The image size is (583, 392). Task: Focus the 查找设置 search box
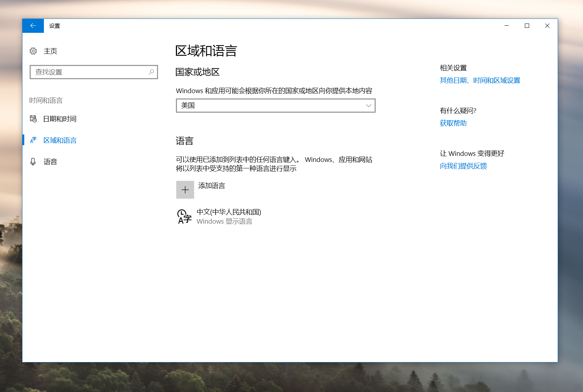94,72
